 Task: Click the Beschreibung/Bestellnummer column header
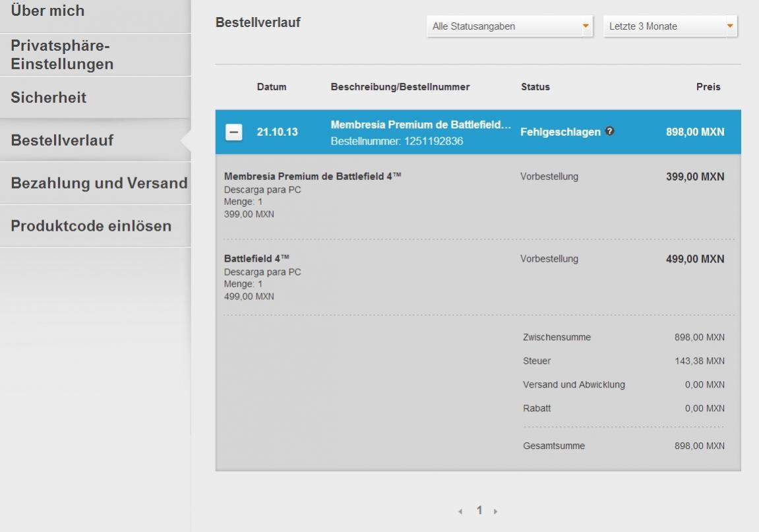point(400,87)
